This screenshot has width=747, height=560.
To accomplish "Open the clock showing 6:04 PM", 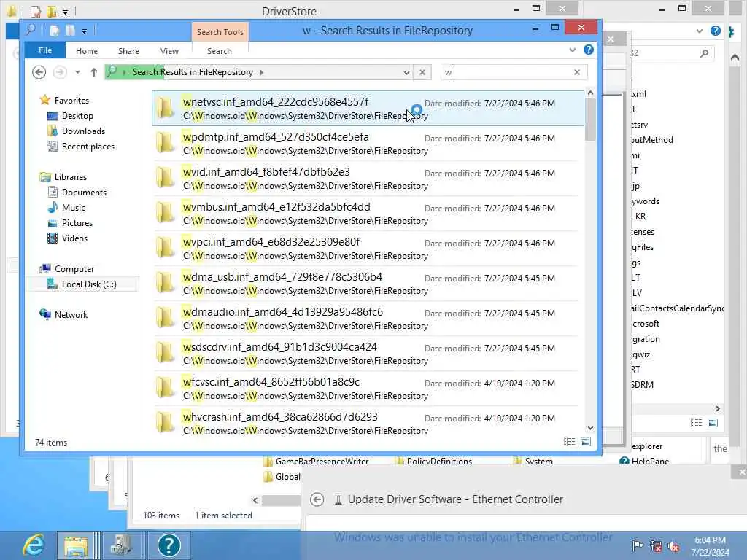I will coord(710,546).
